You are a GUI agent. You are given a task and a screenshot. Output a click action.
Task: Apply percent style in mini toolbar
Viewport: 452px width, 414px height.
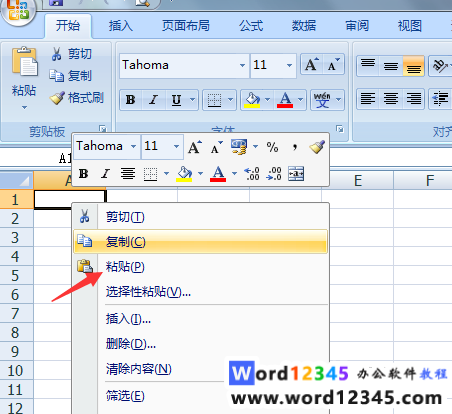[x=272, y=147]
